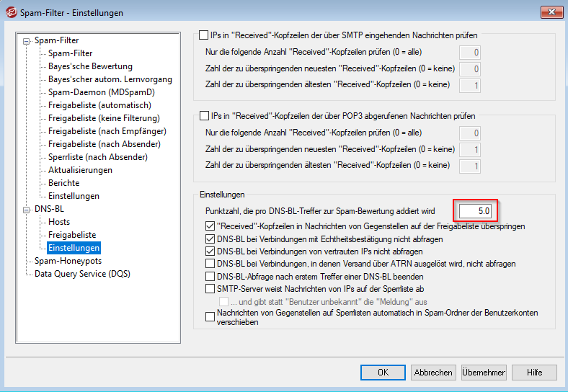568x392 pixels.
Task: Open Spam-Daemon (MDSpamD) settings page
Action: (x=101, y=92)
